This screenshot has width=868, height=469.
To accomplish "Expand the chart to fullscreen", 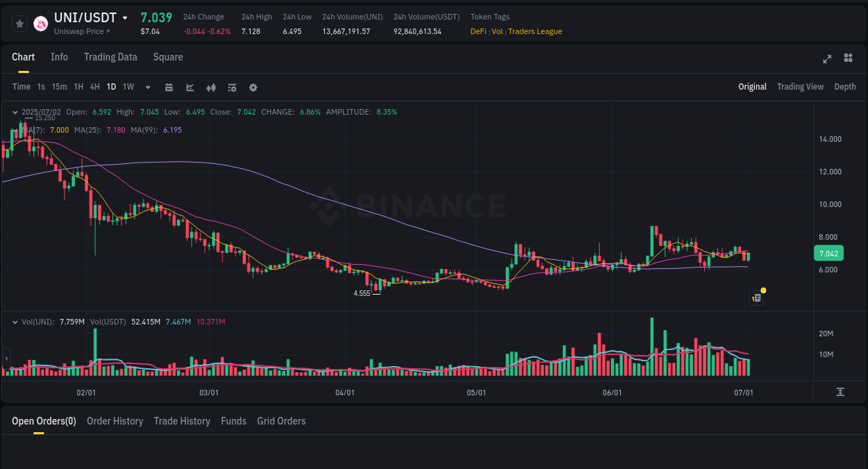I will (x=827, y=59).
